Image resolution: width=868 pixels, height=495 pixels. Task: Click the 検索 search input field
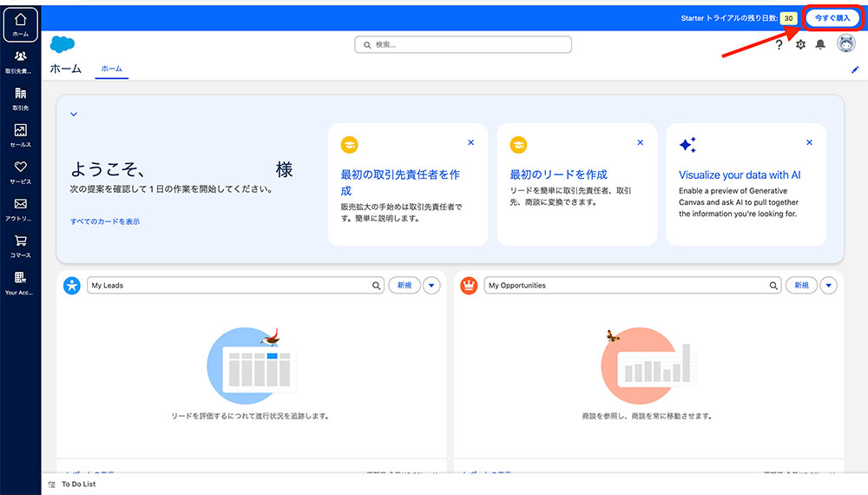click(463, 44)
